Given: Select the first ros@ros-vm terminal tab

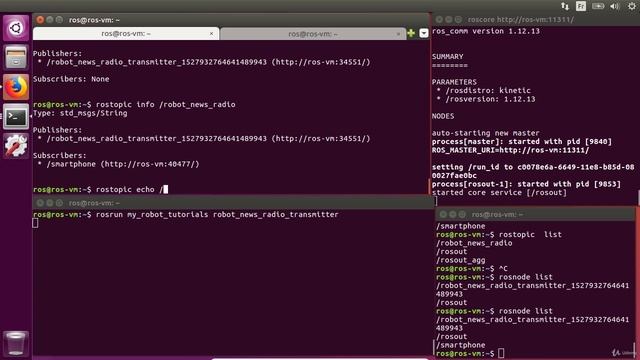Looking at the screenshot, I should tap(126, 33).
